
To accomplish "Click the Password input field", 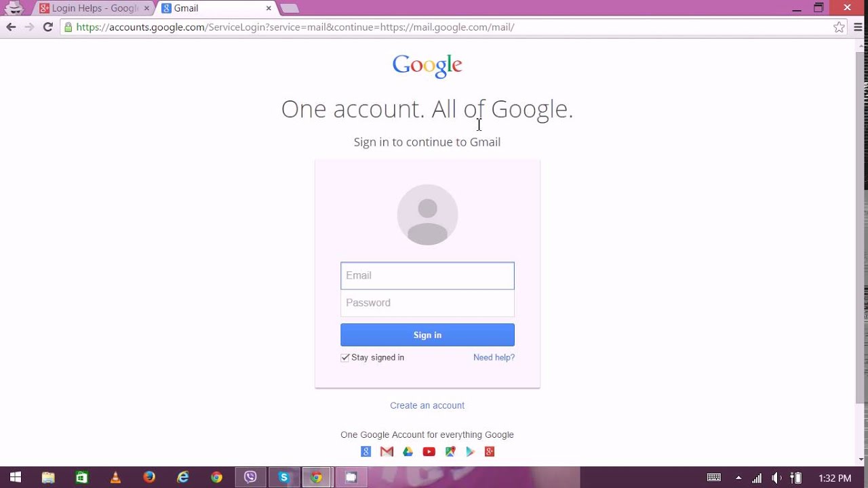I will tap(427, 303).
